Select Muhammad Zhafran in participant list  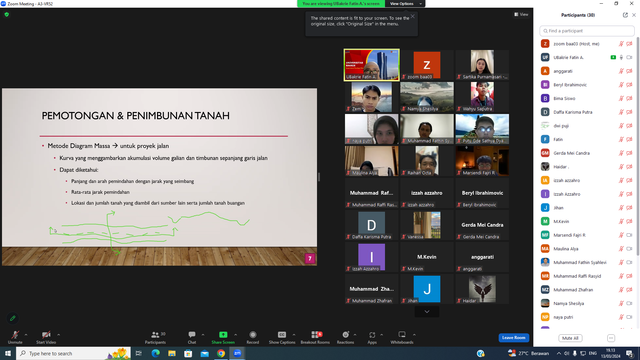click(587, 290)
